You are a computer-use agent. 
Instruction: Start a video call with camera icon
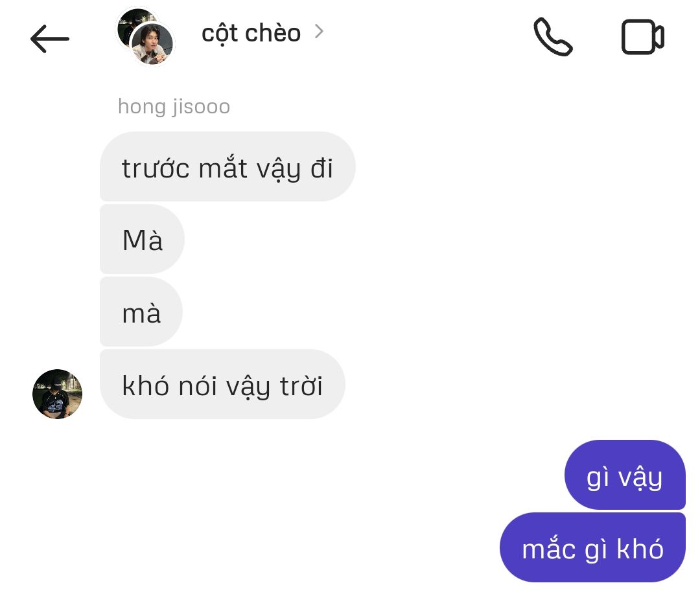click(642, 37)
